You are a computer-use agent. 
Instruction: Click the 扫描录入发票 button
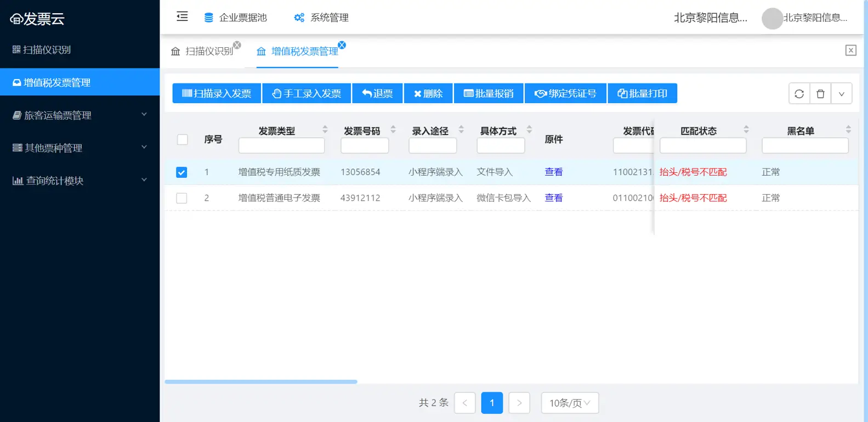coord(217,94)
